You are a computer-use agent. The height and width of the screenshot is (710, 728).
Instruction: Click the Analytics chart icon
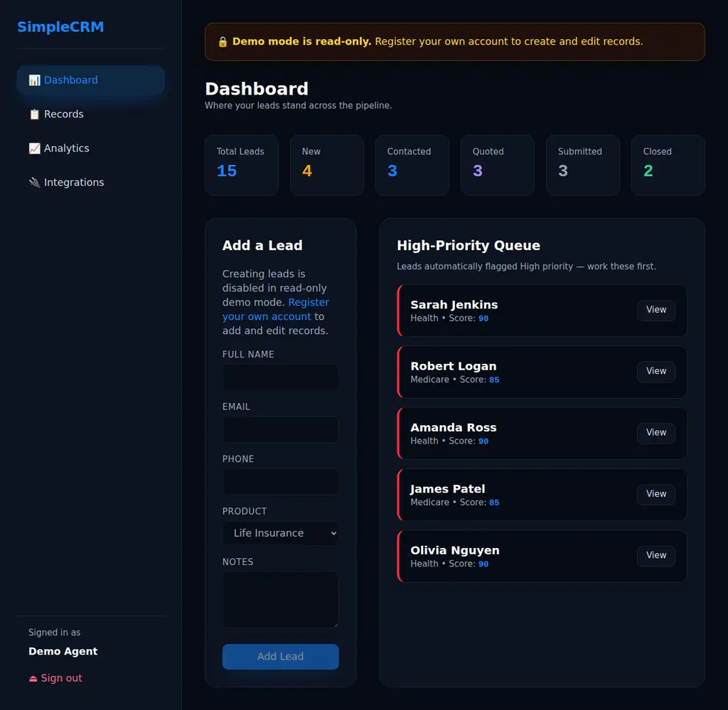[34, 149]
